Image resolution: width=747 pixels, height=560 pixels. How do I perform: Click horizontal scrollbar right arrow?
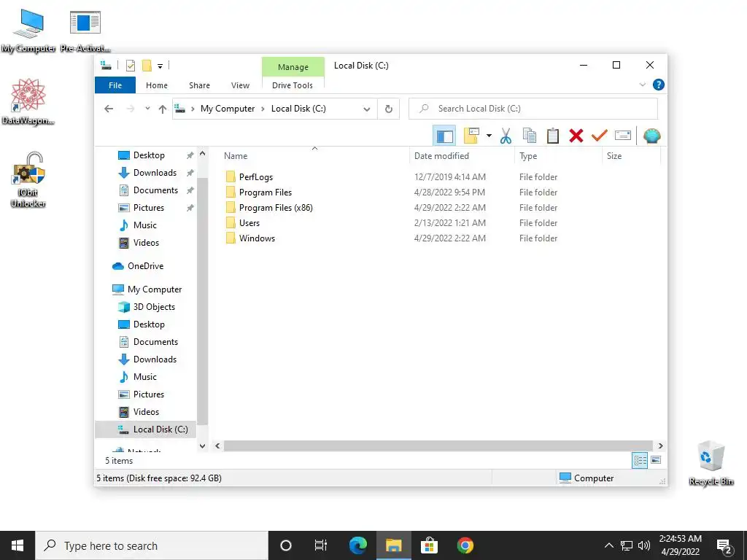[660, 446]
